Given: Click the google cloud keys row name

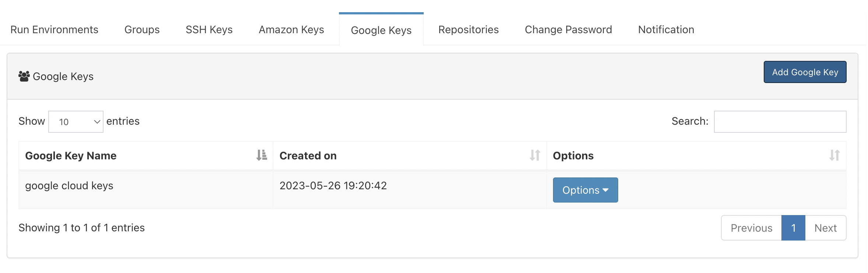Looking at the screenshot, I should click(x=69, y=186).
